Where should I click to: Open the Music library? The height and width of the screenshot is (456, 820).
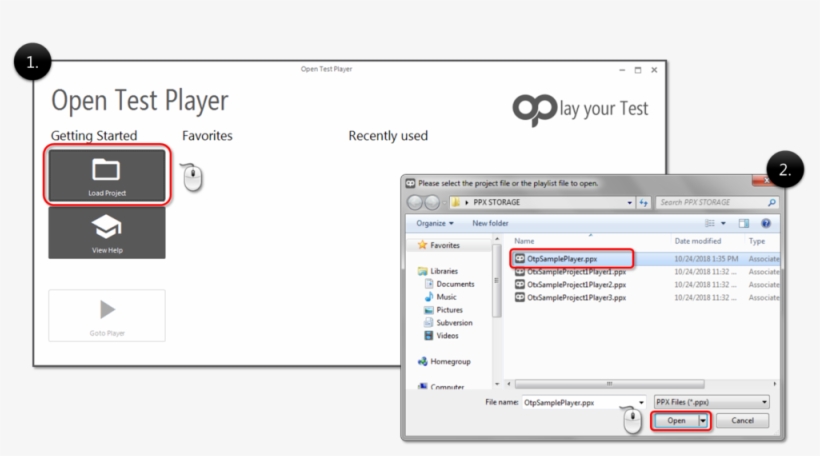point(446,297)
